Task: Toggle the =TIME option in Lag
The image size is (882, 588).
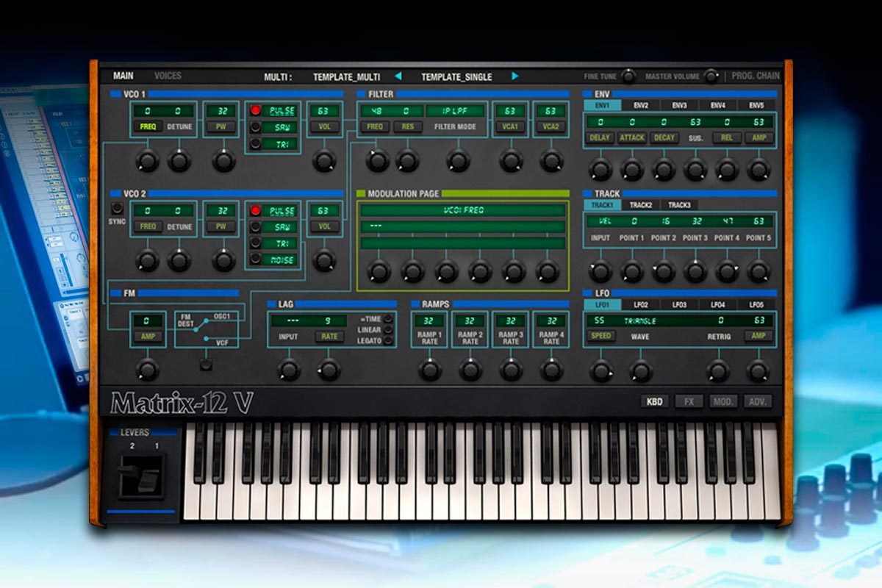Action: pos(388,319)
